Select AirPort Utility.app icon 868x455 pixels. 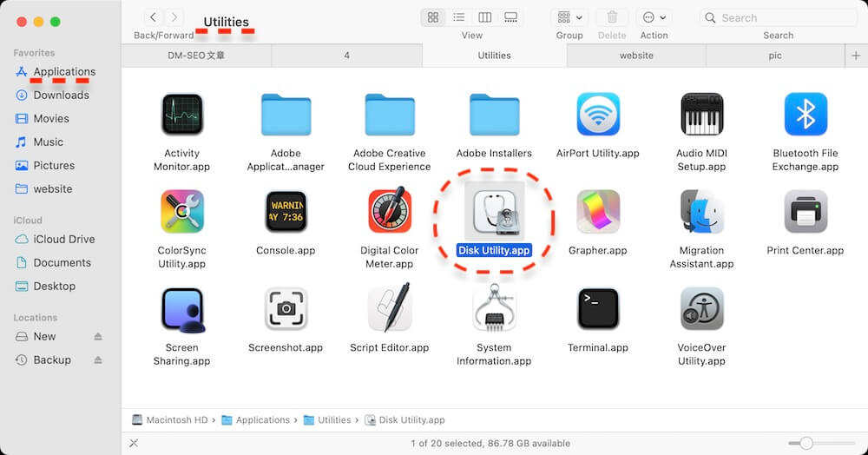tap(598, 115)
